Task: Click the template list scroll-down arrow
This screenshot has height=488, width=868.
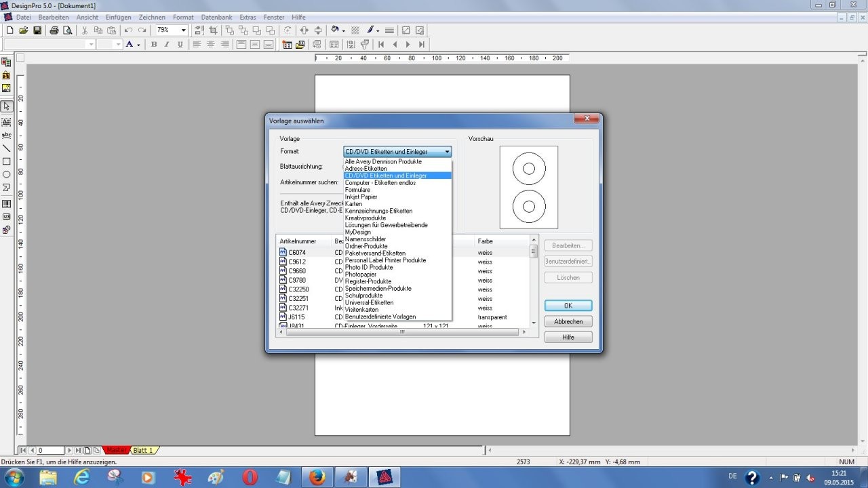Action: [x=534, y=323]
